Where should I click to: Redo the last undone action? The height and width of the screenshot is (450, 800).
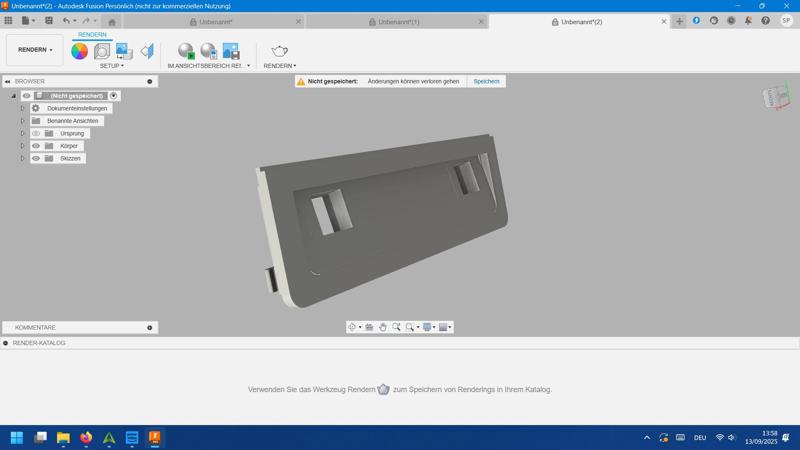[x=86, y=21]
